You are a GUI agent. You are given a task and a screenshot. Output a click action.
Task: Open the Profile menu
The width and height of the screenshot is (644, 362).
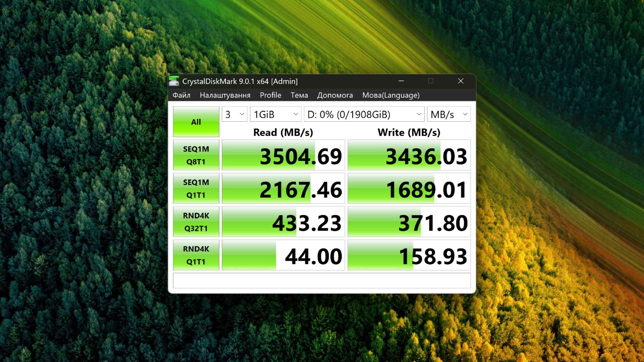click(270, 95)
